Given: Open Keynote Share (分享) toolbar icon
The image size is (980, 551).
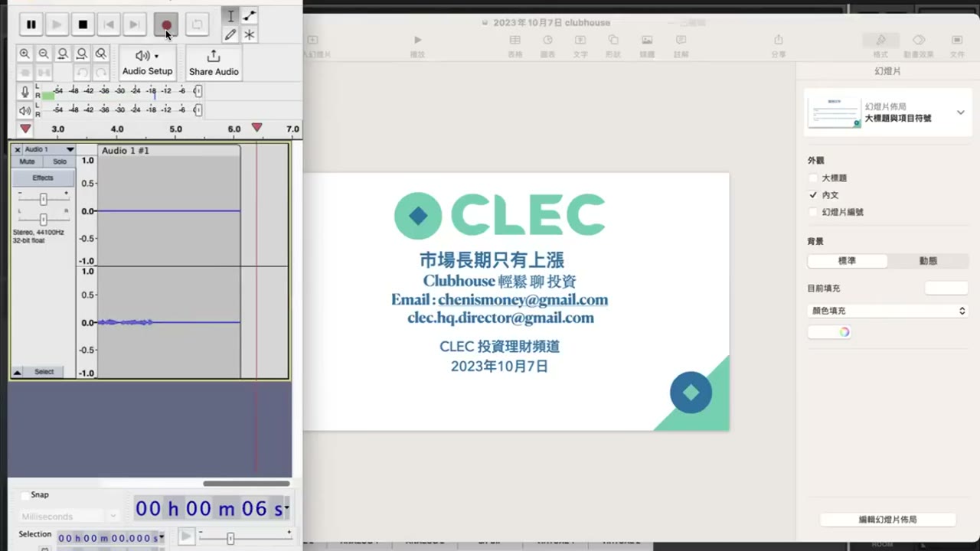Looking at the screenshot, I should coord(779,45).
